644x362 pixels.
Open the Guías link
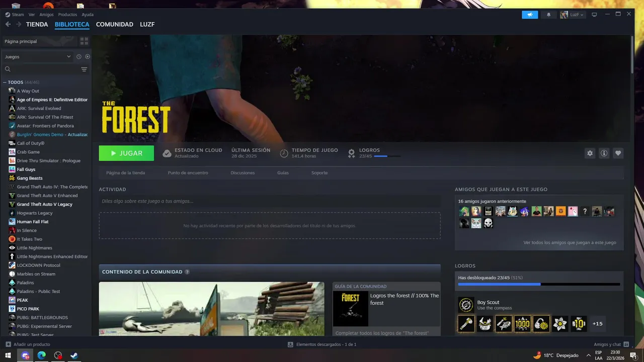(283, 173)
